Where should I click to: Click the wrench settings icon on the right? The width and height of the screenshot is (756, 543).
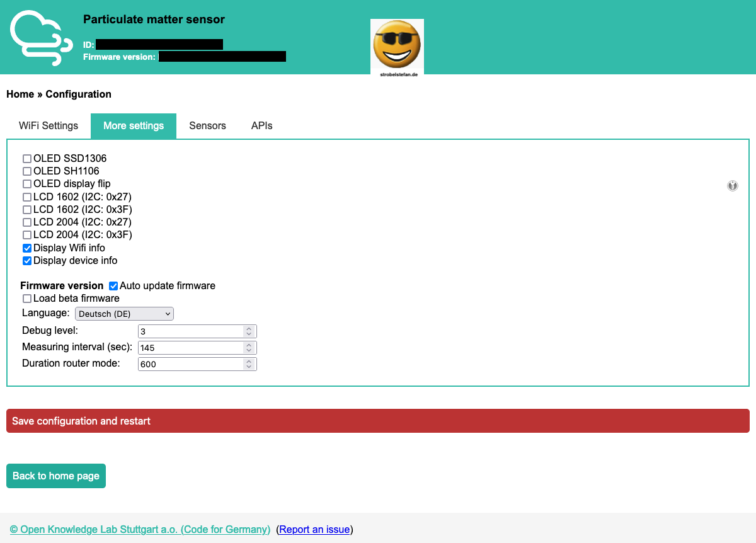[732, 186]
